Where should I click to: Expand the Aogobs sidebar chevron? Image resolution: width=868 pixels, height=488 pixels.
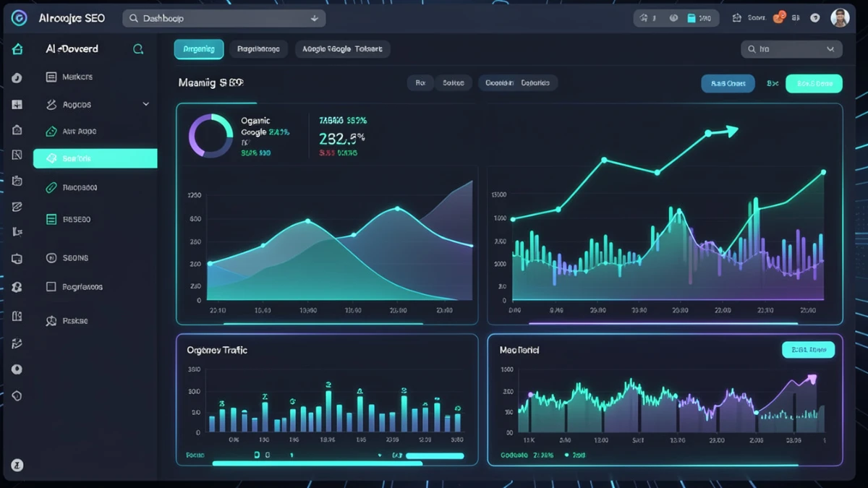[x=145, y=104]
